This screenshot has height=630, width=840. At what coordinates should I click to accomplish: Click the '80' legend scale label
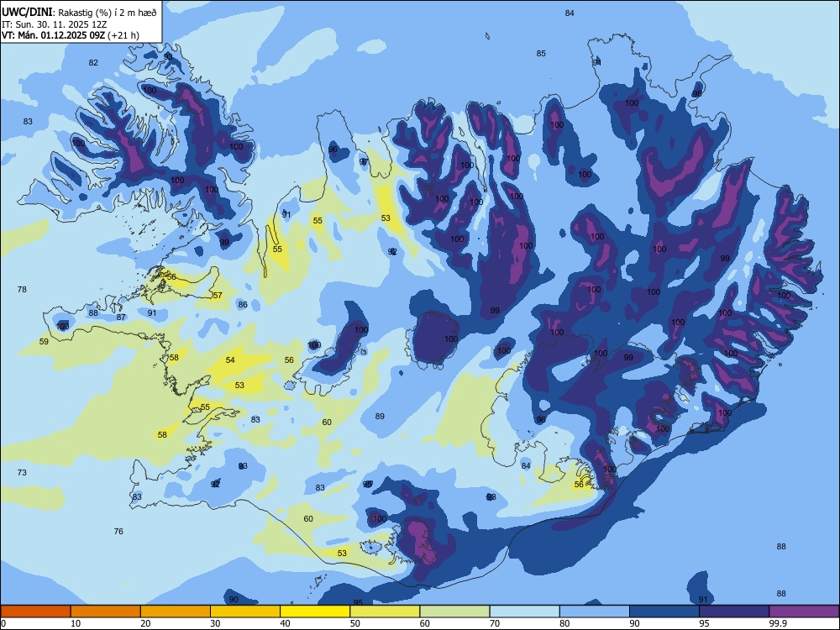point(564,623)
